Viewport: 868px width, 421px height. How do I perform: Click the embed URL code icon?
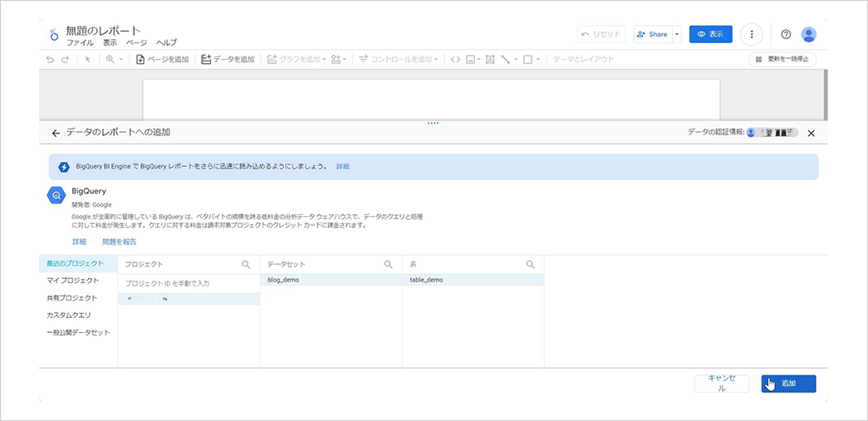click(455, 59)
